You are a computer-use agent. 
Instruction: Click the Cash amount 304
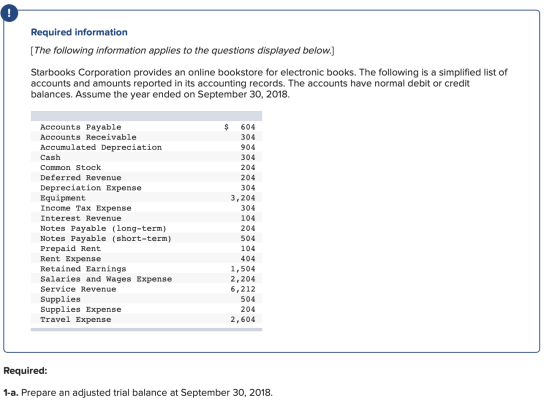pyautogui.click(x=248, y=157)
